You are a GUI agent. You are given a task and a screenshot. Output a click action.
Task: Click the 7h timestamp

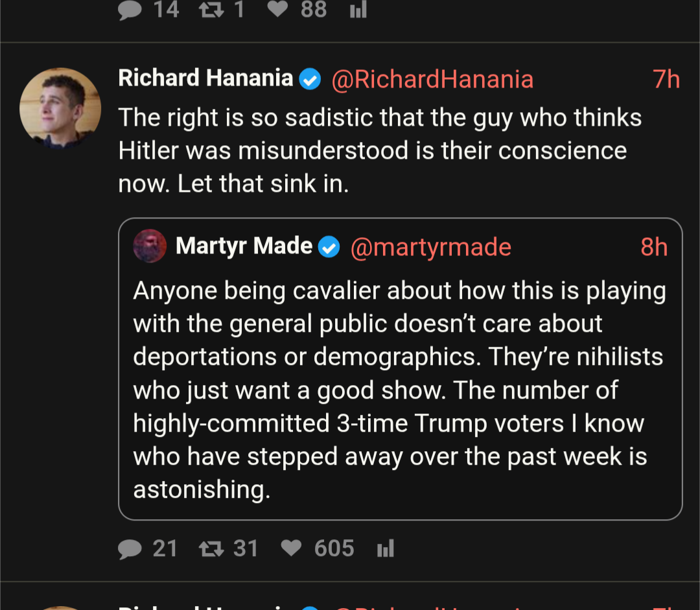point(666,79)
